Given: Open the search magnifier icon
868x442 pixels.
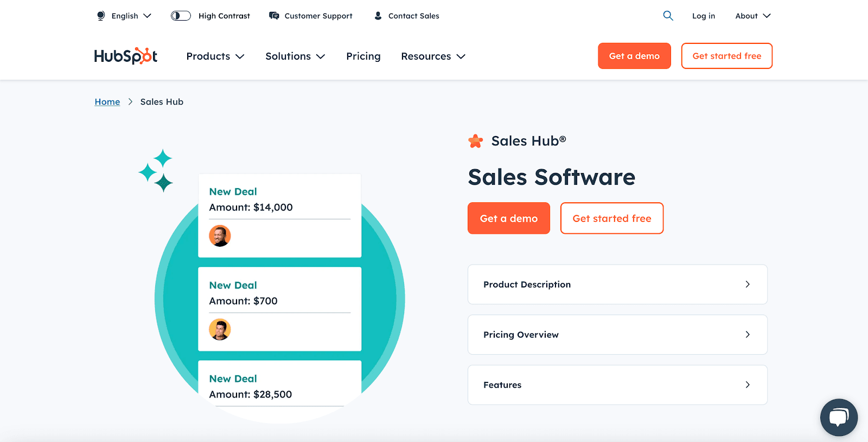Looking at the screenshot, I should pyautogui.click(x=668, y=16).
